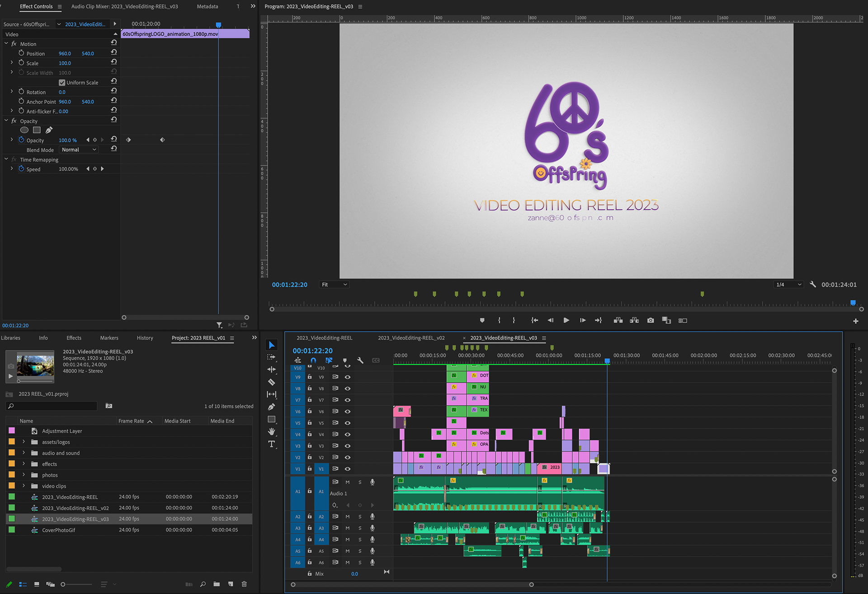Open timeline display settings wrench

click(x=360, y=360)
